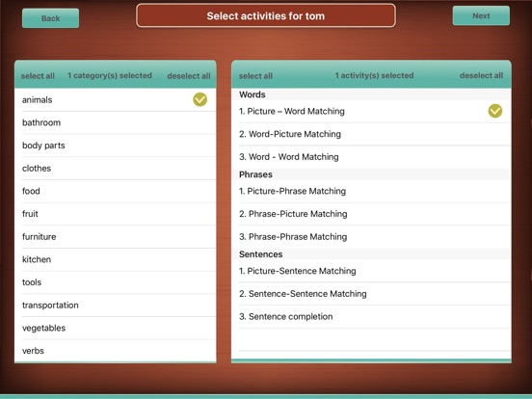Deselect all activities

pyautogui.click(x=481, y=76)
